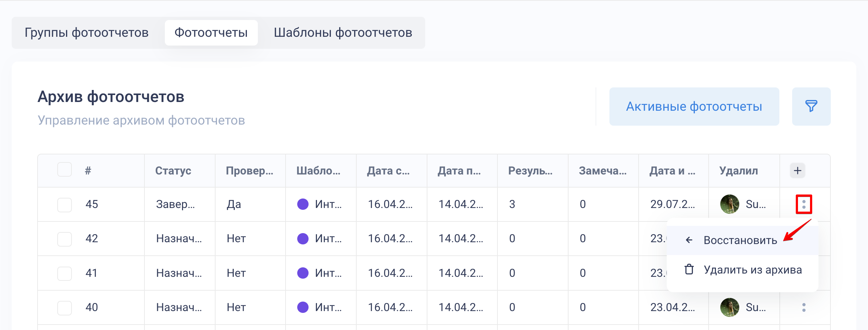Image resolution: width=868 pixels, height=330 pixels.
Task: Open Шаблоны фотоотчетов tab
Action: [x=343, y=33]
